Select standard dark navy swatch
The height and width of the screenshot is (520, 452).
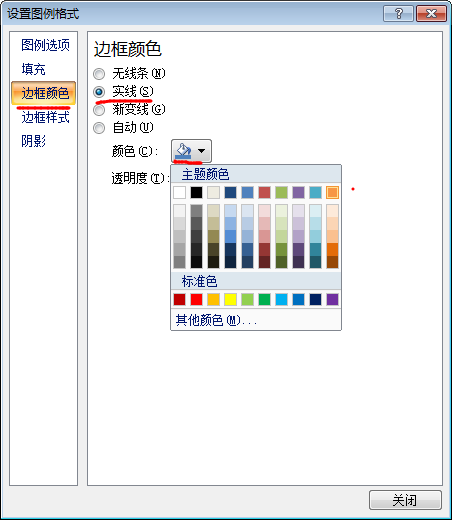pos(315,299)
